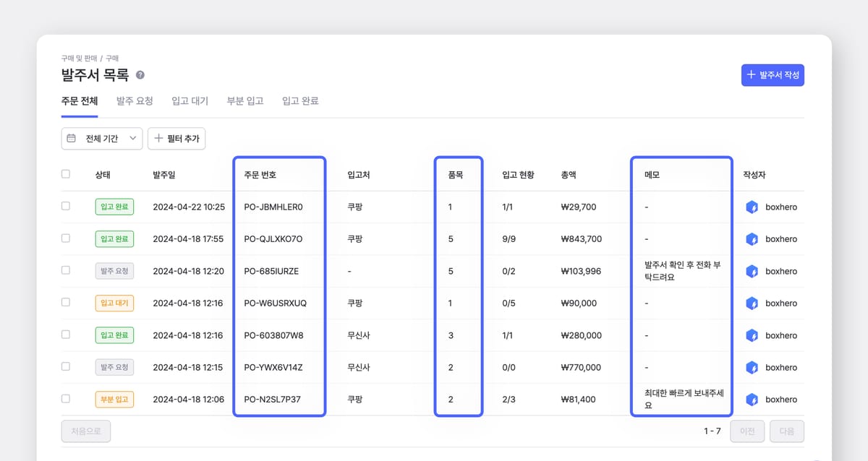The width and height of the screenshot is (868, 461).
Task: Open the 부분 입고 tab
Action: 245,101
